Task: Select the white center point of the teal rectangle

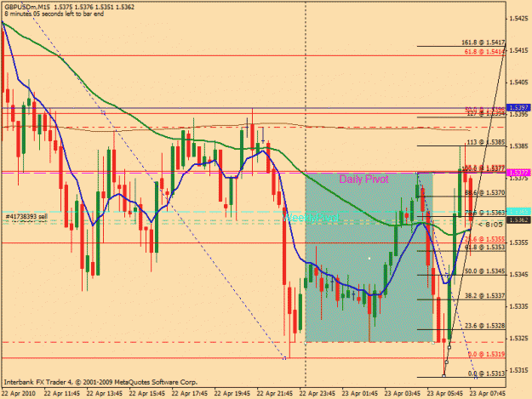Action: coord(369,259)
